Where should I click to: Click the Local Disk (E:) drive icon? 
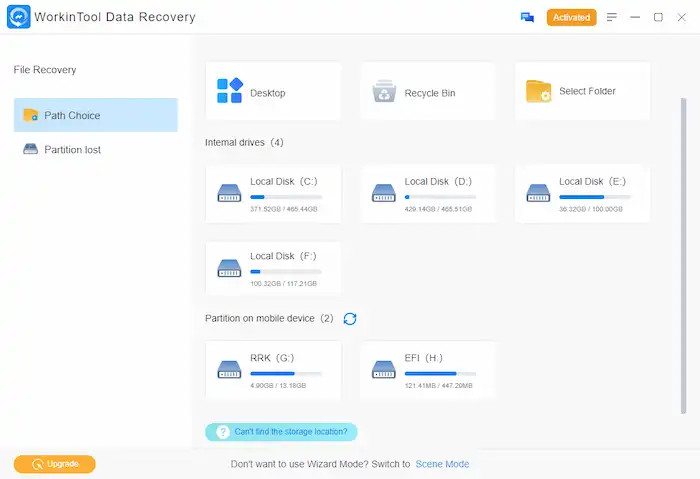(538, 193)
